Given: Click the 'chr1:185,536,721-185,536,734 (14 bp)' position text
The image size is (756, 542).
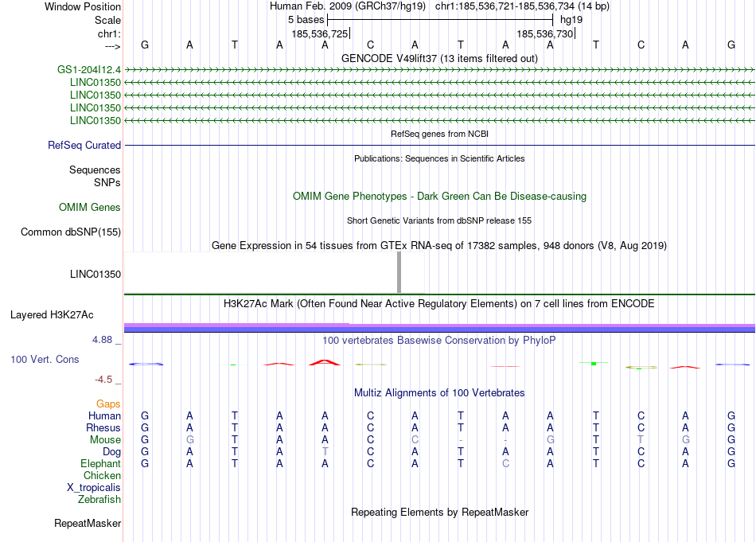Looking at the screenshot, I should click(x=522, y=6).
